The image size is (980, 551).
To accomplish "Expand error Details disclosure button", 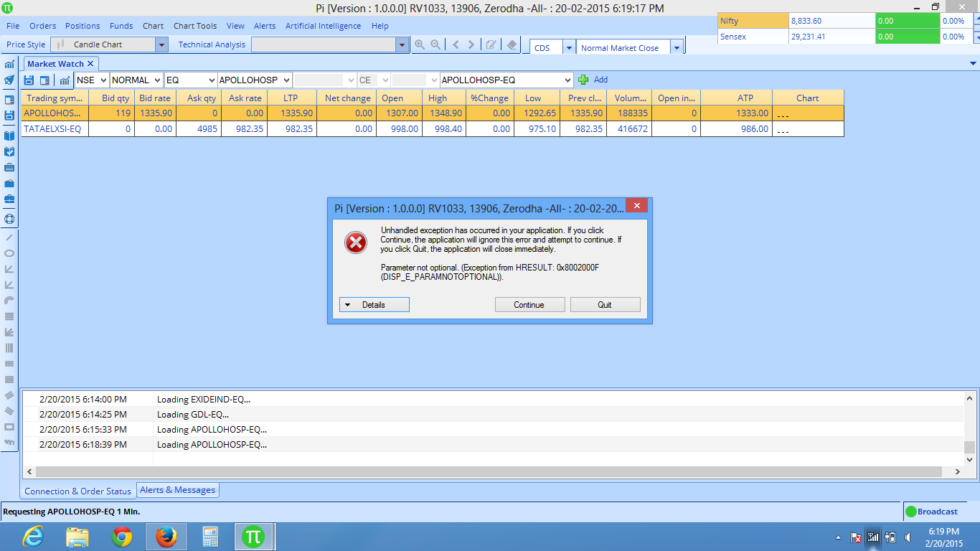I will coord(374,305).
